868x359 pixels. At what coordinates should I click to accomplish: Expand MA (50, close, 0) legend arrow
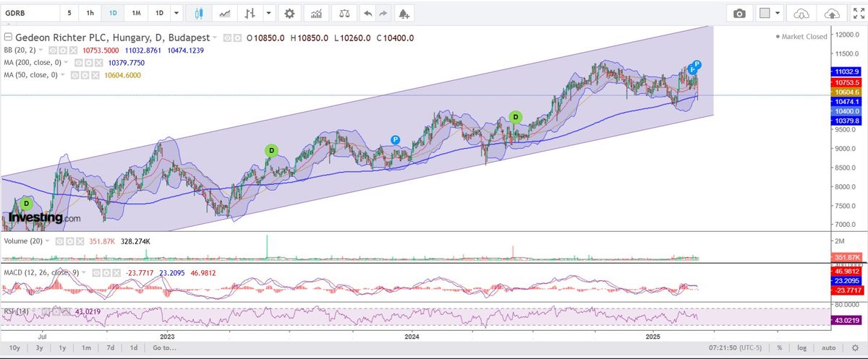(x=62, y=74)
